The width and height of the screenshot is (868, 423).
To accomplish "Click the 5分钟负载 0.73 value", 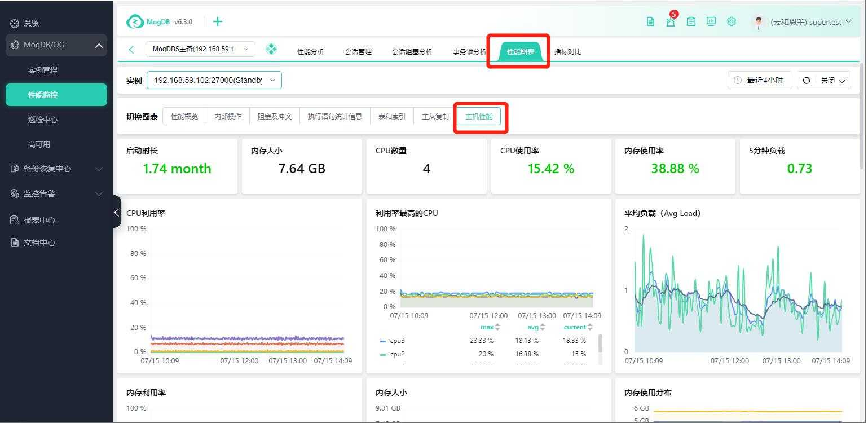I will coord(800,169).
